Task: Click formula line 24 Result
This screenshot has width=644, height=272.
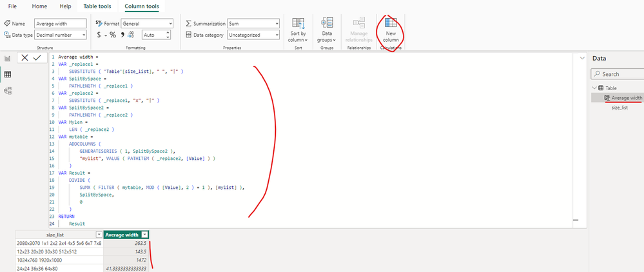Action: pos(77,224)
